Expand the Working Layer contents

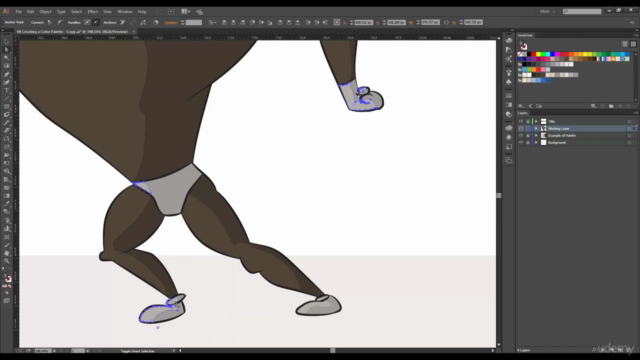click(536, 129)
